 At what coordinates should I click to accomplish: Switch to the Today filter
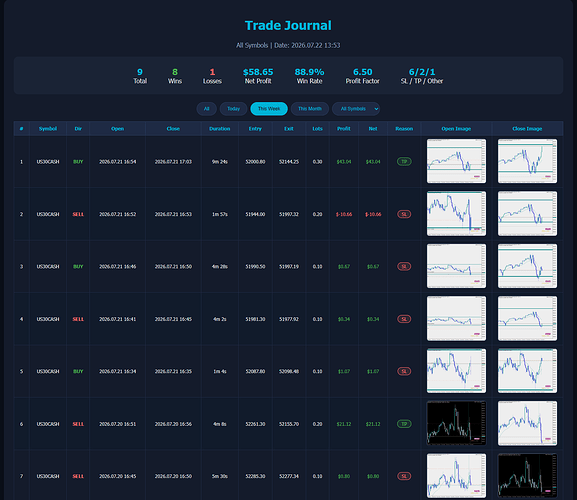click(233, 109)
